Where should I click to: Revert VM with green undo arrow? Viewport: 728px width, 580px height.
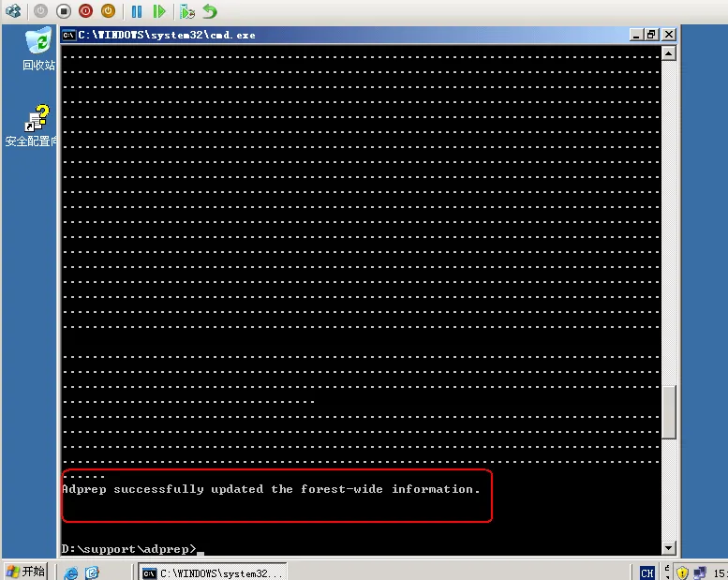pos(210,11)
